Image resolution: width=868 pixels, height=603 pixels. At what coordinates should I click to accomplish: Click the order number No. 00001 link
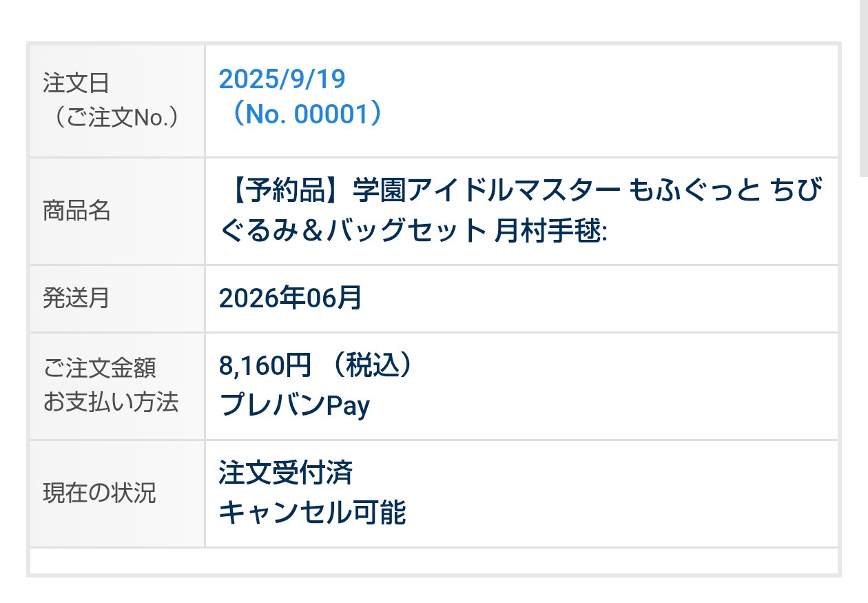pos(300,115)
